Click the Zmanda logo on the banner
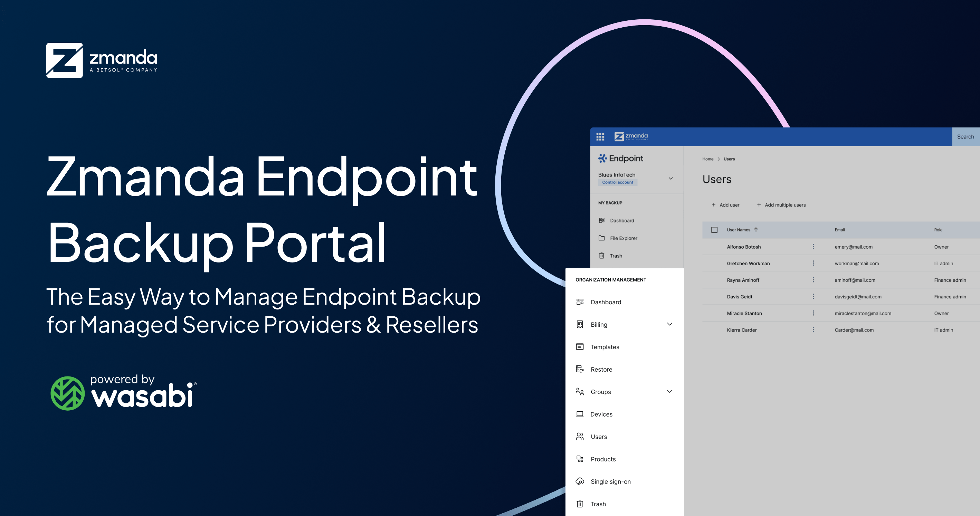The width and height of the screenshot is (980, 516). coord(102,60)
